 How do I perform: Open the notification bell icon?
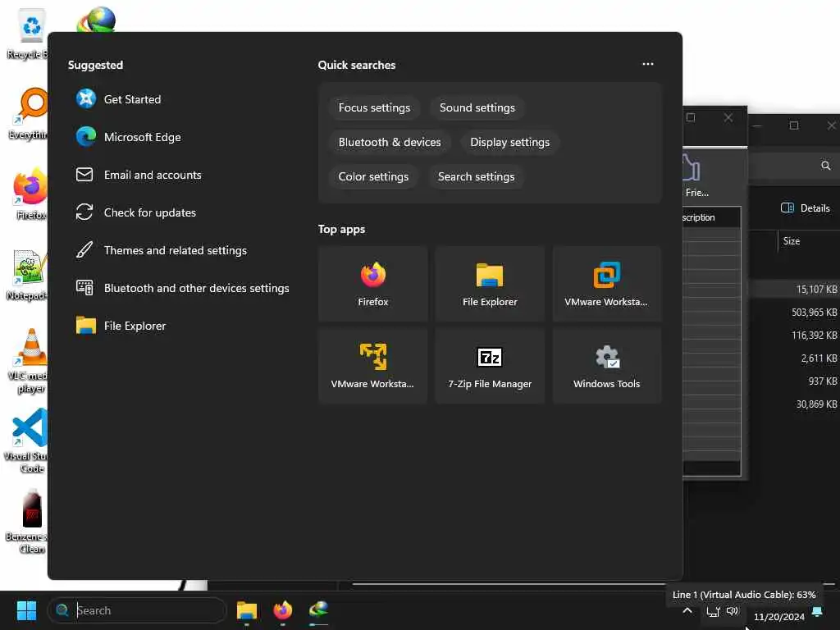(x=818, y=611)
